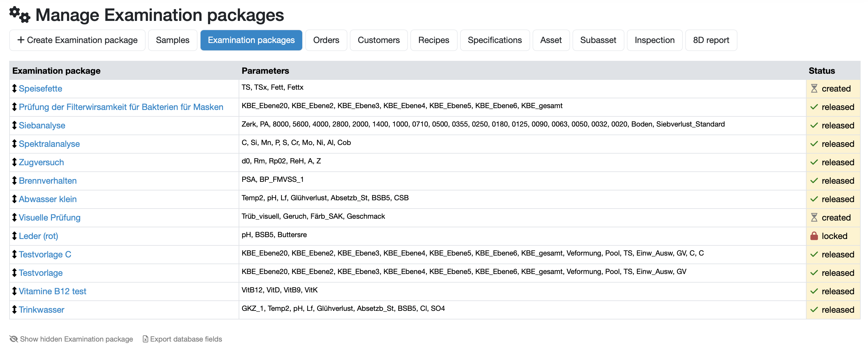Click the hourglass icon in Speisefette status
The image size is (868, 352).
coord(814,88)
